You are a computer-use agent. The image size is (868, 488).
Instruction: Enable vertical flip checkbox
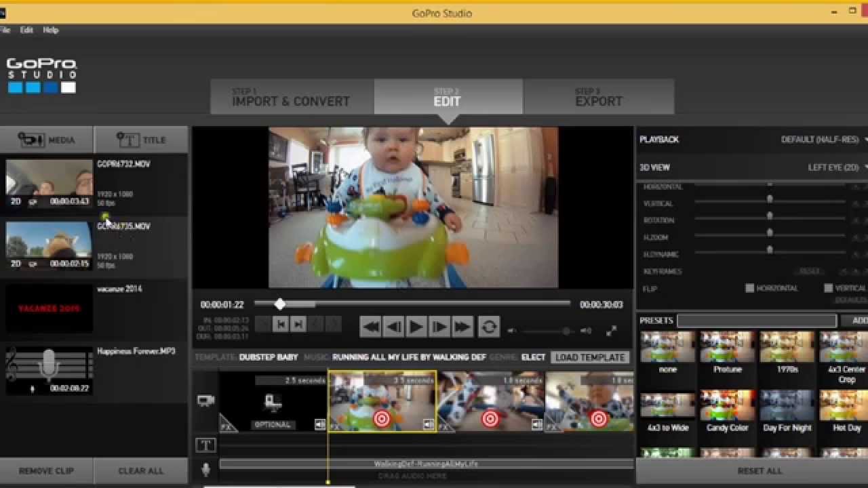828,288
